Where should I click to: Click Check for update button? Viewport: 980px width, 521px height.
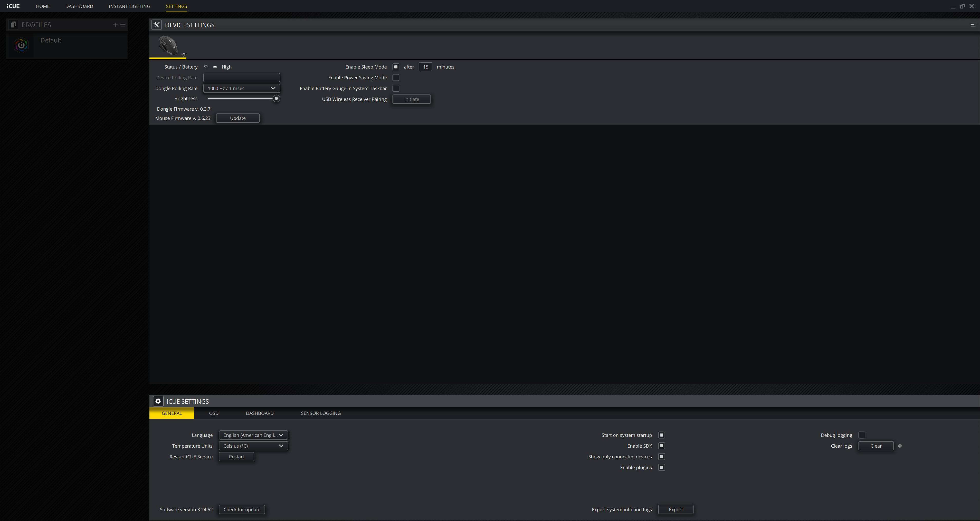pos(242,510)
